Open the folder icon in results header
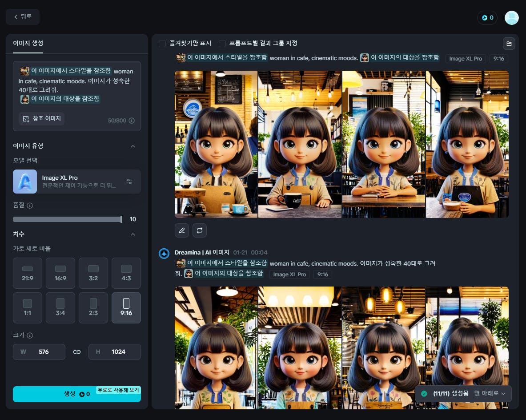Screen dimensions: 526x420 tap(509, 44)
